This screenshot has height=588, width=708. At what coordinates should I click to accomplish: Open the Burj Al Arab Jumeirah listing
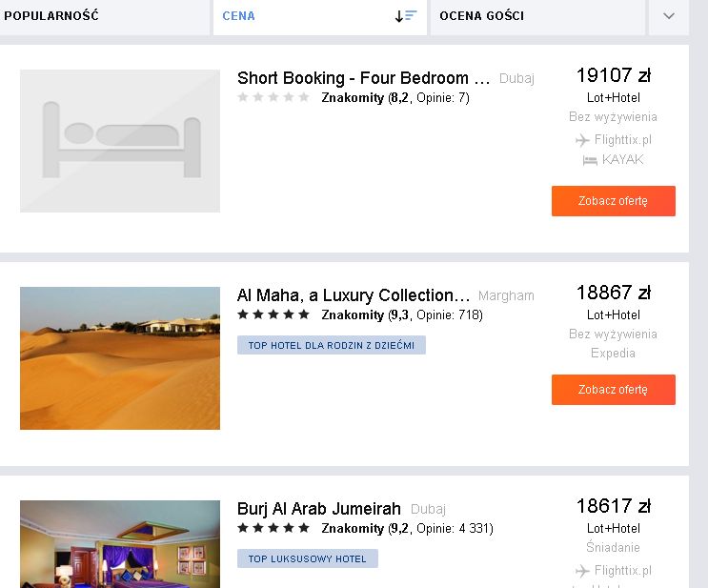[319, 509]
